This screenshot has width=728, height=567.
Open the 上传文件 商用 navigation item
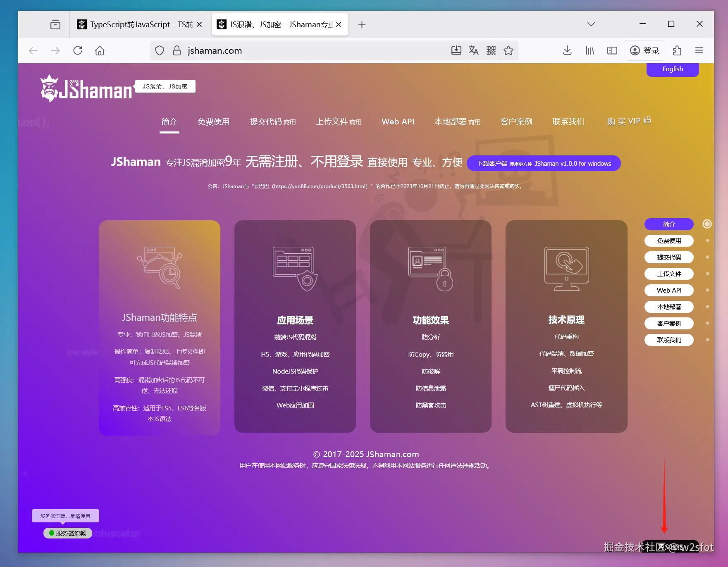coord(339,121)
